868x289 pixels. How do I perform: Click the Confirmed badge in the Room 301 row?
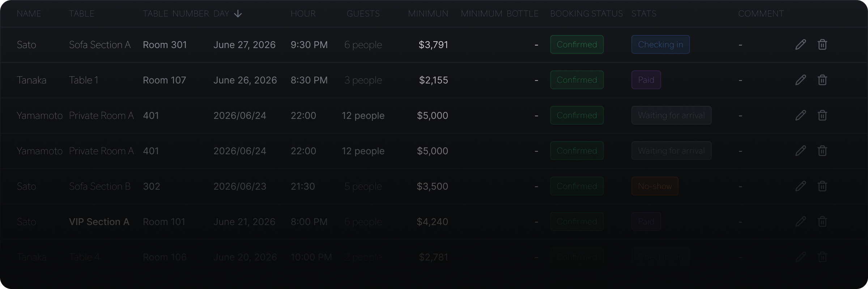(x=576, y=44)
